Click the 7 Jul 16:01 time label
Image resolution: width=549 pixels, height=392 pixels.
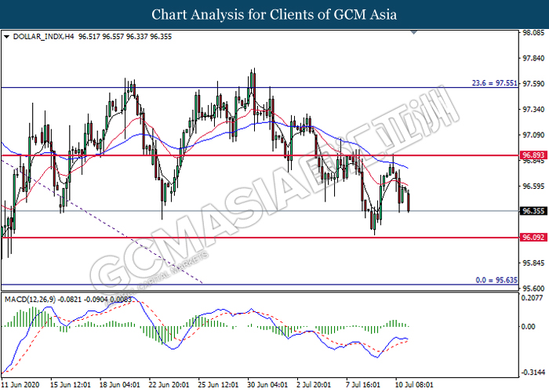362,385
